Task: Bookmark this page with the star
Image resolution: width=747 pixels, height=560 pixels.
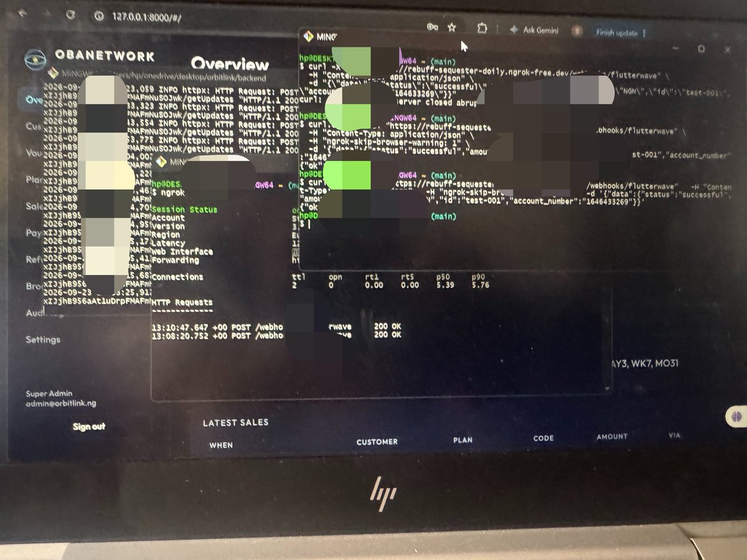Action: tap(452, 27)
